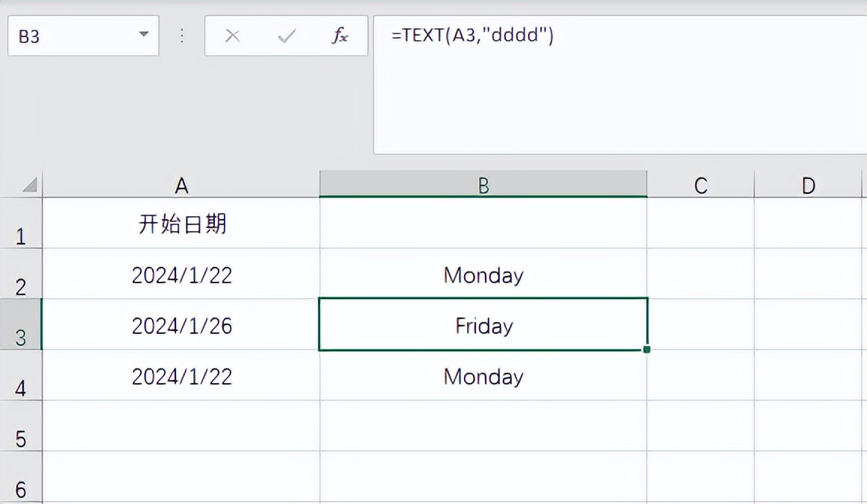Select cell B2 showing Monday
The height and width of the screenshot is (504, 867).
point(483,274)
